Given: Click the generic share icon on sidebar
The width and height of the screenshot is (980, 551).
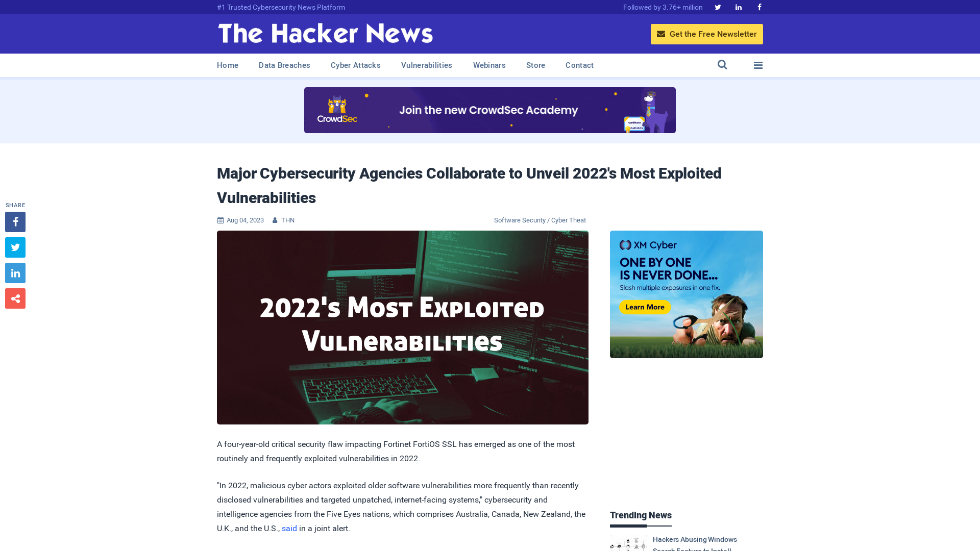Looking at the screenshot, I should [15, 298].
